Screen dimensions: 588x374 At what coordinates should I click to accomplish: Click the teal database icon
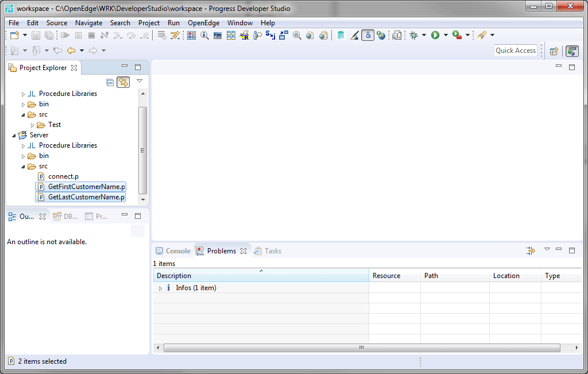(x=341, y=35)
